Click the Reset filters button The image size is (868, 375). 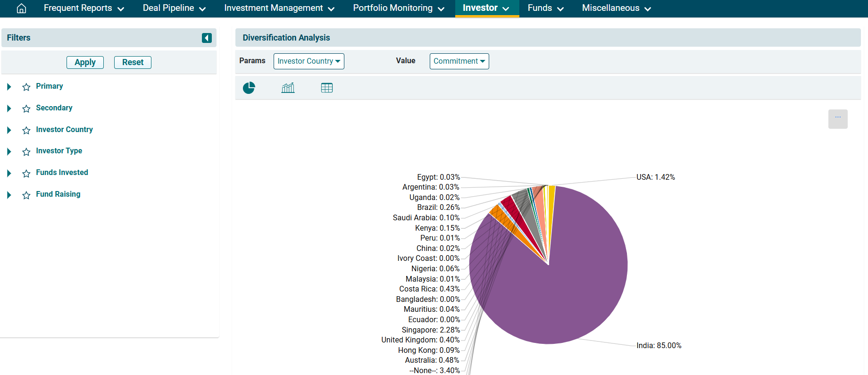pos(133,62)
